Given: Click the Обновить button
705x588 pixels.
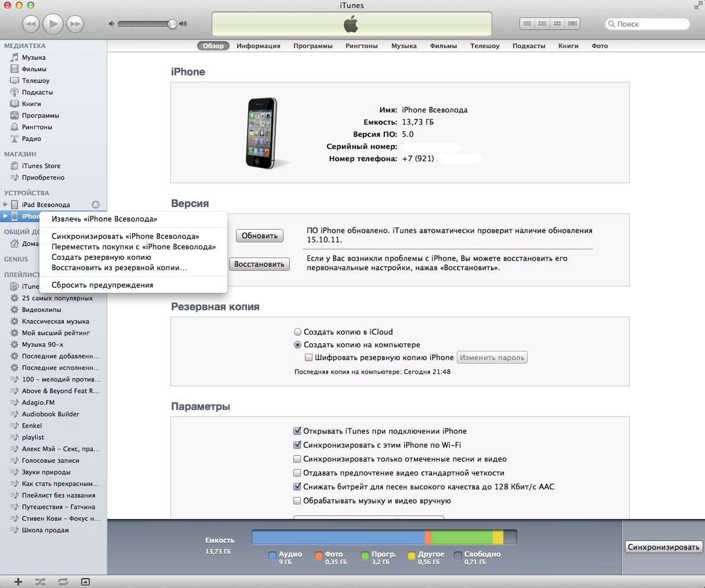Looking at the screenshot, I should pos(260,235).
